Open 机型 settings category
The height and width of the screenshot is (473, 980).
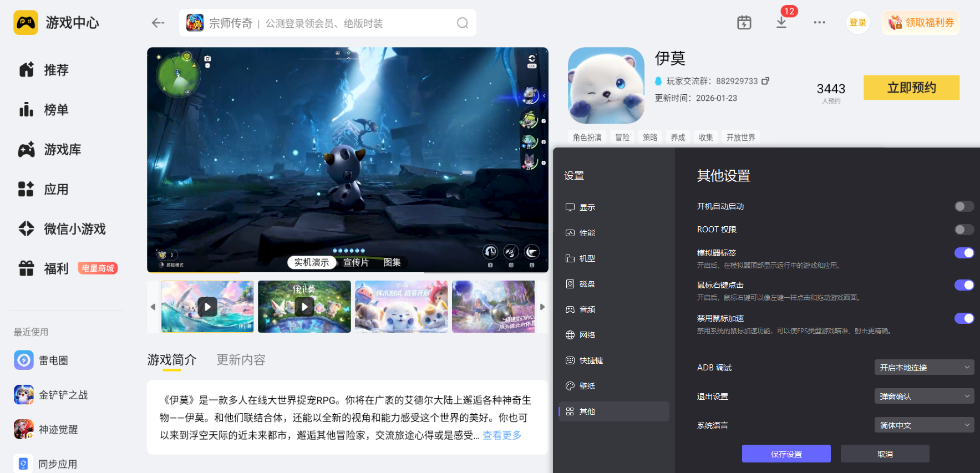point(613,258)
